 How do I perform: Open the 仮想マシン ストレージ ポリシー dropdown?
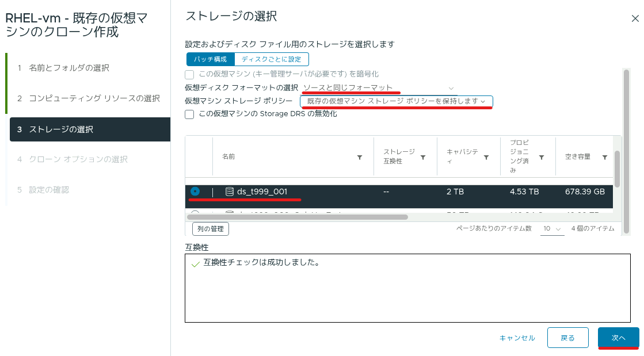tap(397, 101)
